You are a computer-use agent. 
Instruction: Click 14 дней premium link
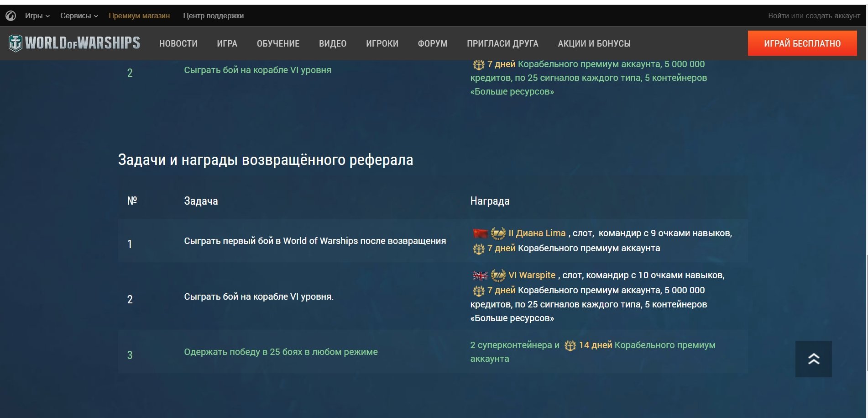coord(596,345)
